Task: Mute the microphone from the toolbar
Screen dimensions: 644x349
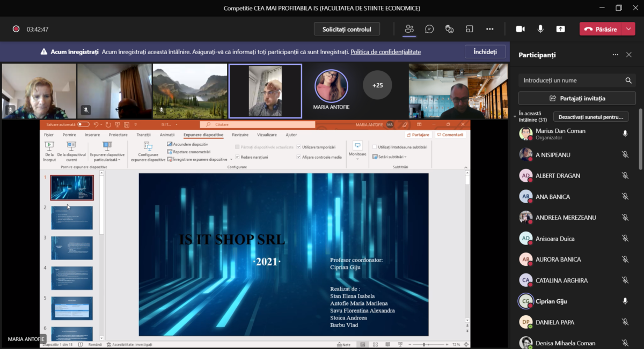Action: coord(540,29)
